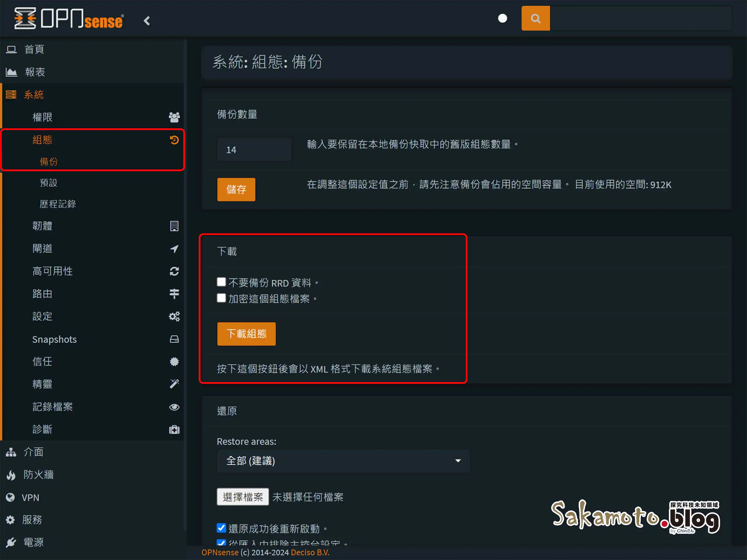
Task: Click the eye icon next to 記錄檔案
Action: point(174,407)
